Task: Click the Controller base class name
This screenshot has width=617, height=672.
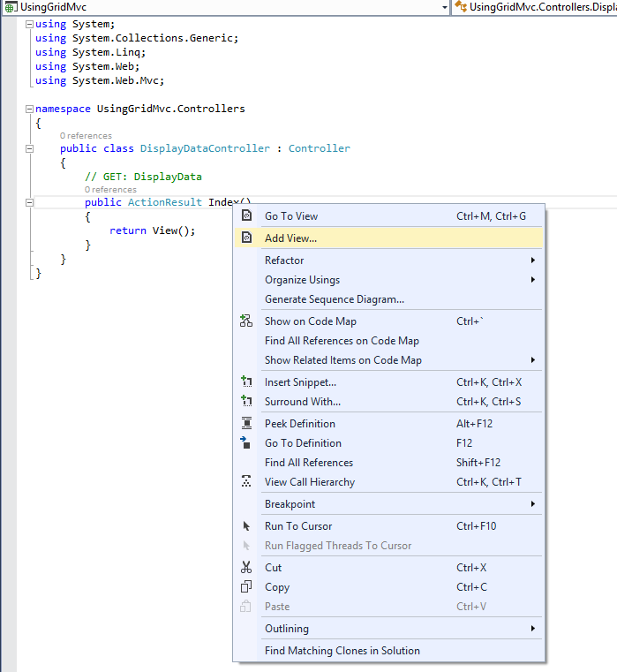Action: pyautogui.click(x=320, y=148)
